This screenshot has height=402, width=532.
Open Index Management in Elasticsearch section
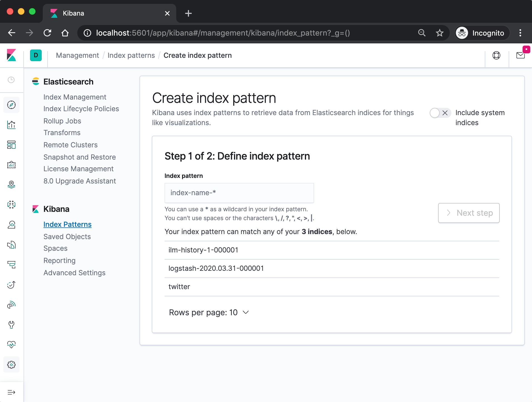coord(75,97)
